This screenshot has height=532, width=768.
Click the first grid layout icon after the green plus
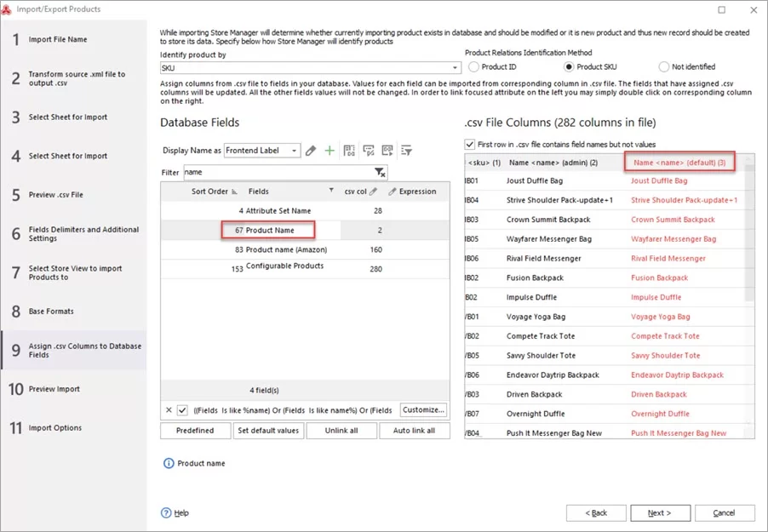[349, 151]
